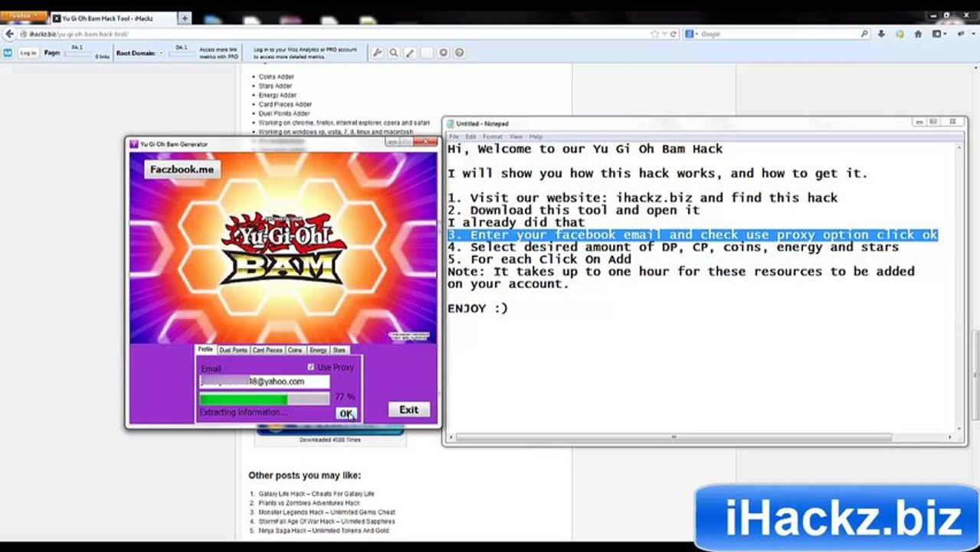The width and height of the screenshot is (980, 552).
Task: Bookmark this page with the star icon
Action: [x=654, y=34]
